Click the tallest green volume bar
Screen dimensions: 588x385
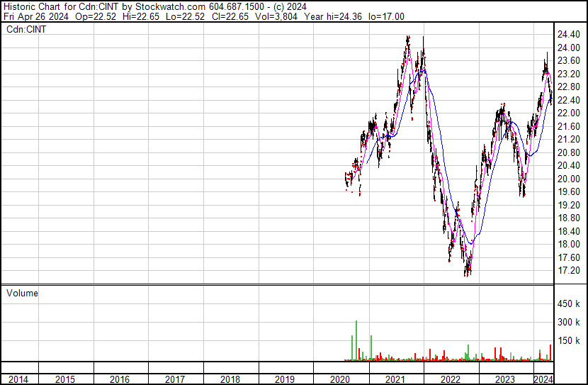(x=356, y=340)
